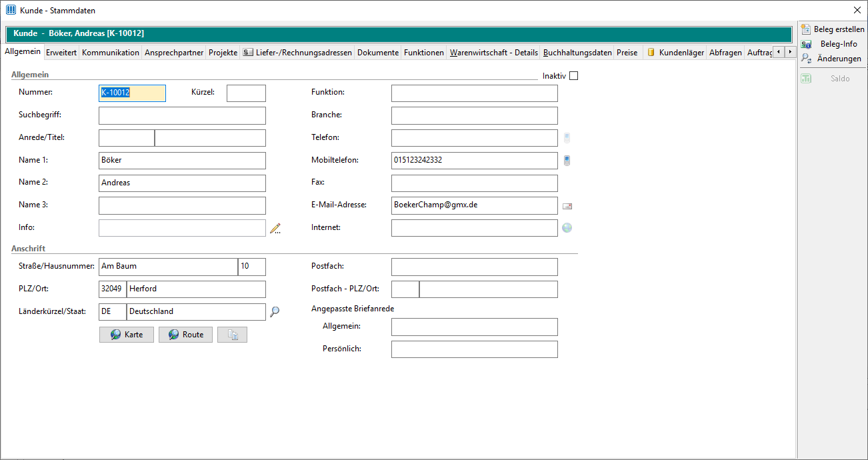Click into the Info field
The height and width of the screenshot is (460, 868).
tap(182, 228)
